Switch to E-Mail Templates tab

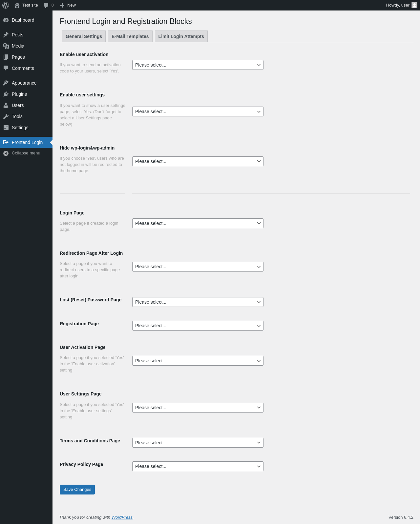pos(130,36)
